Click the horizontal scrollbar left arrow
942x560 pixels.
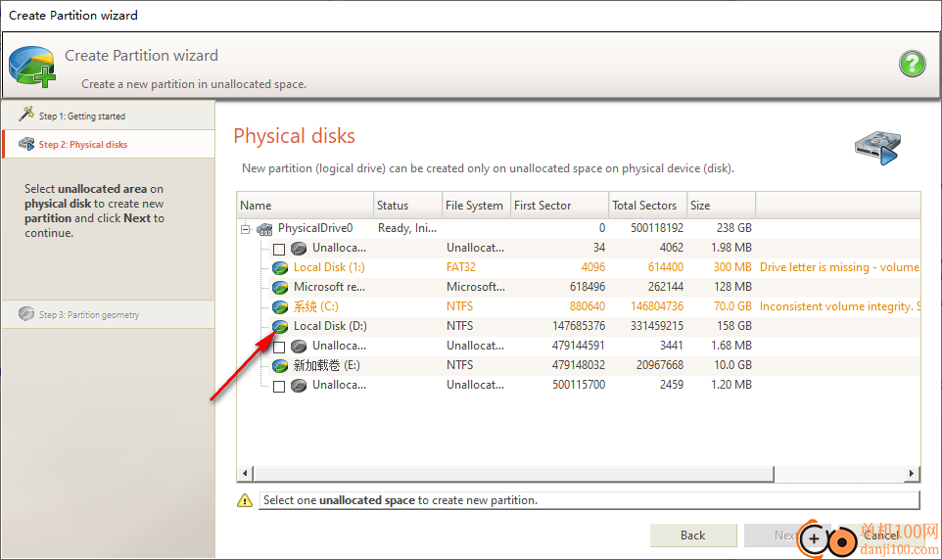[245, 474]
